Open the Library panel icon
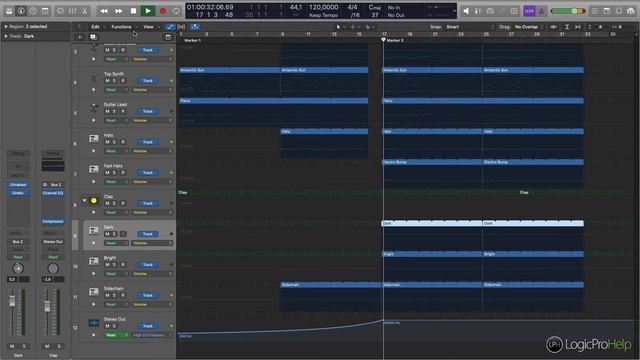This screenshot has width=640, height=360. click(9, 11)
